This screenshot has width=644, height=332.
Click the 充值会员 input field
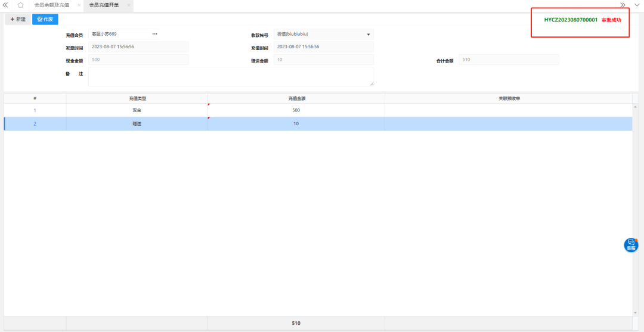[119, 34]
